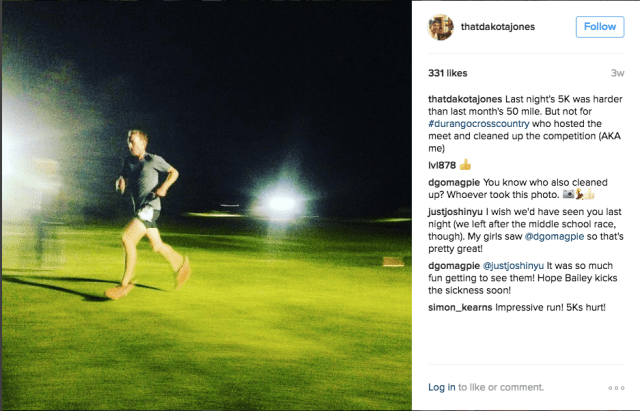Image resolution: width=640 pixels, height=411 pixels.
Task: Click the thumbs up emoji in lvl878's comment
Action: 465,164
